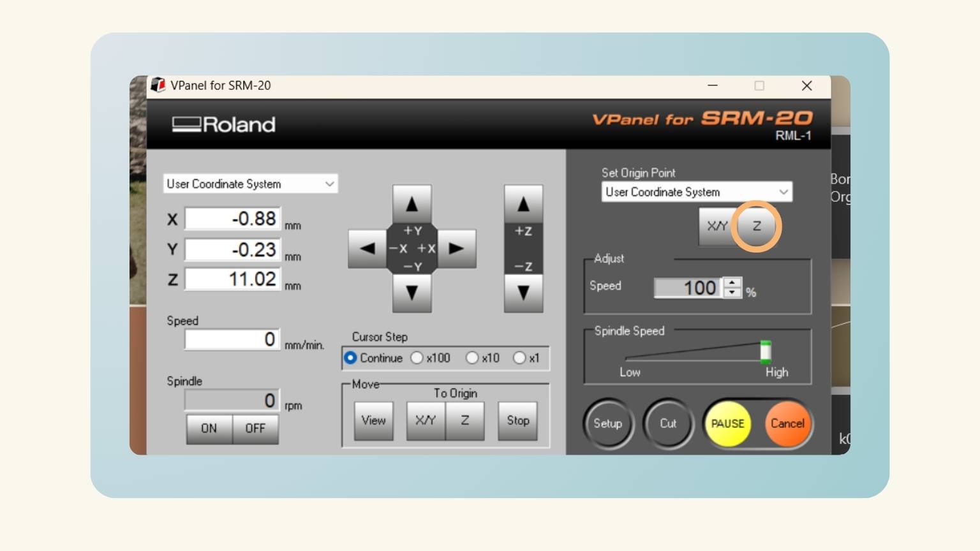Turn the spindle OFF
Screen dimensions: 980x551
255,429
